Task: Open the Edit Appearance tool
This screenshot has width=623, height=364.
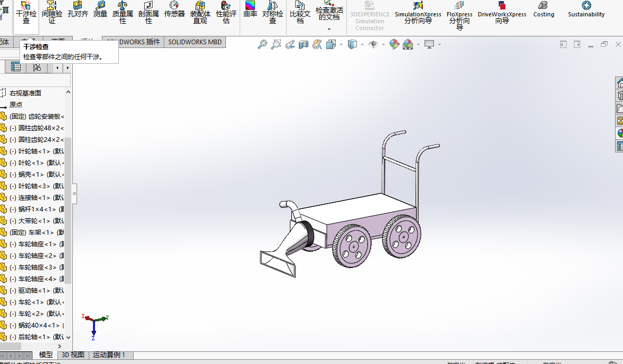Action: tap(394, 44)
